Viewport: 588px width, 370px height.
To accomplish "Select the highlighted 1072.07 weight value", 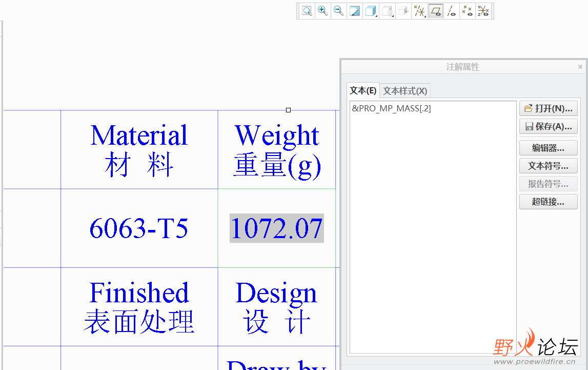I will [277, 228].
